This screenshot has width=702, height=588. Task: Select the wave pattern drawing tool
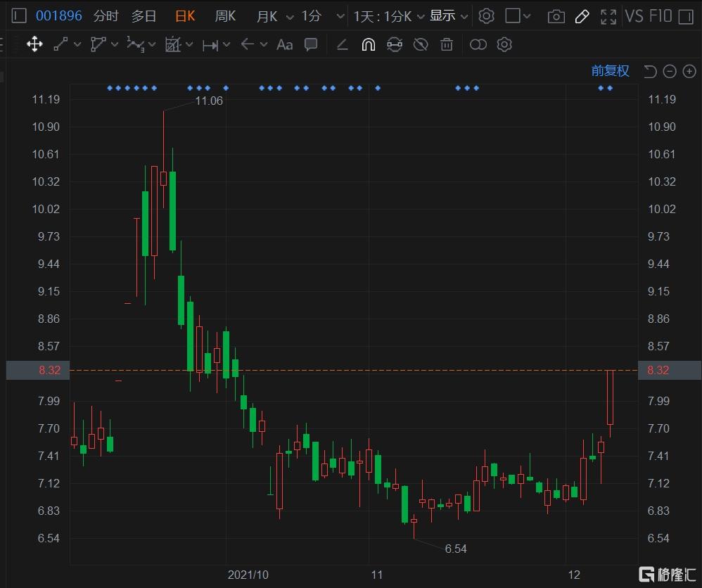[135, 44]
